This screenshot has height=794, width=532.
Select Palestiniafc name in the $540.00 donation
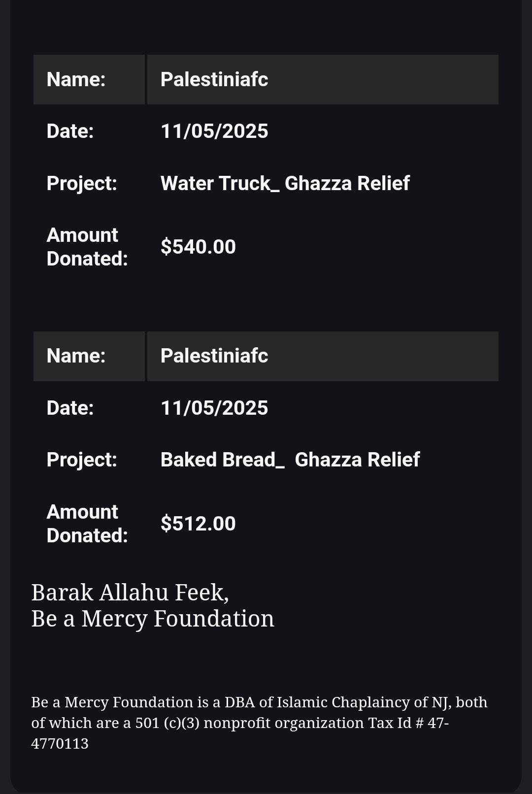click(x=214, y=79)
